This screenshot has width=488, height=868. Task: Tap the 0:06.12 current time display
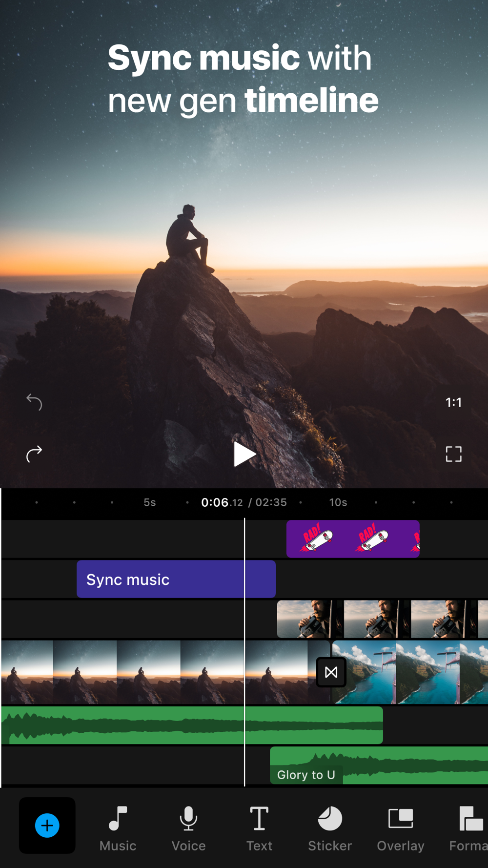(222, 502)
